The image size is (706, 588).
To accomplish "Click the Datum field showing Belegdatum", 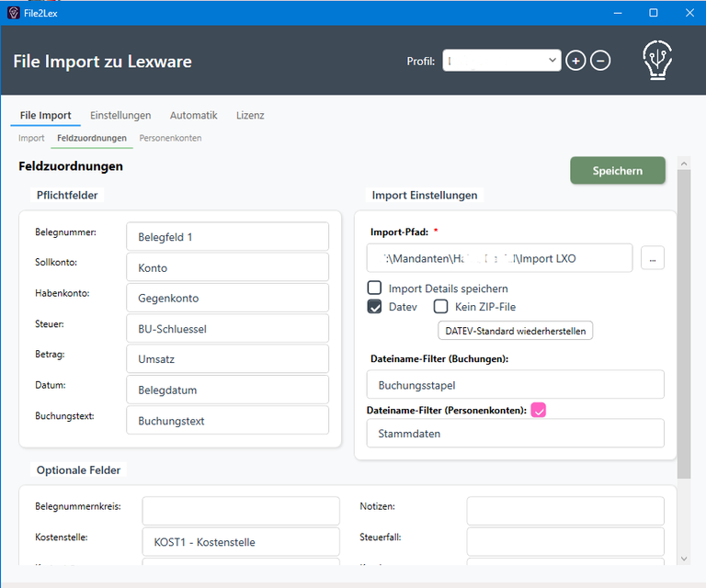I will pyautogui.click(x=227, y=390).
